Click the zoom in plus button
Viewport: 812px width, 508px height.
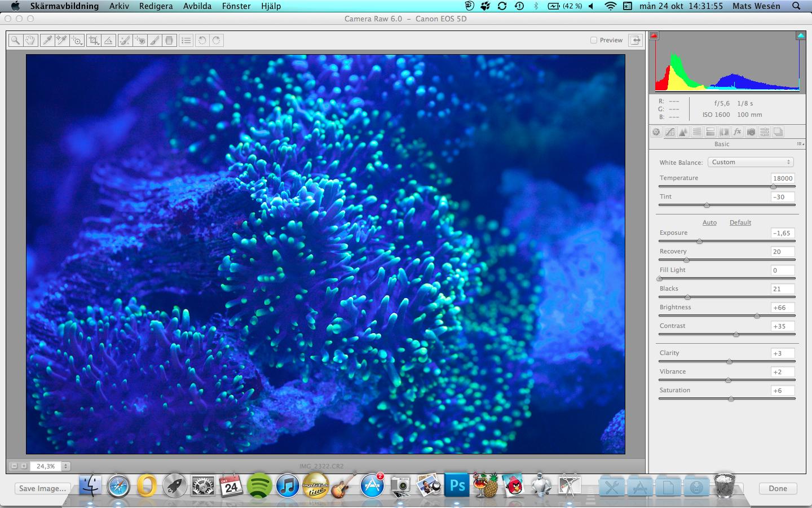(x=24, y=466)
